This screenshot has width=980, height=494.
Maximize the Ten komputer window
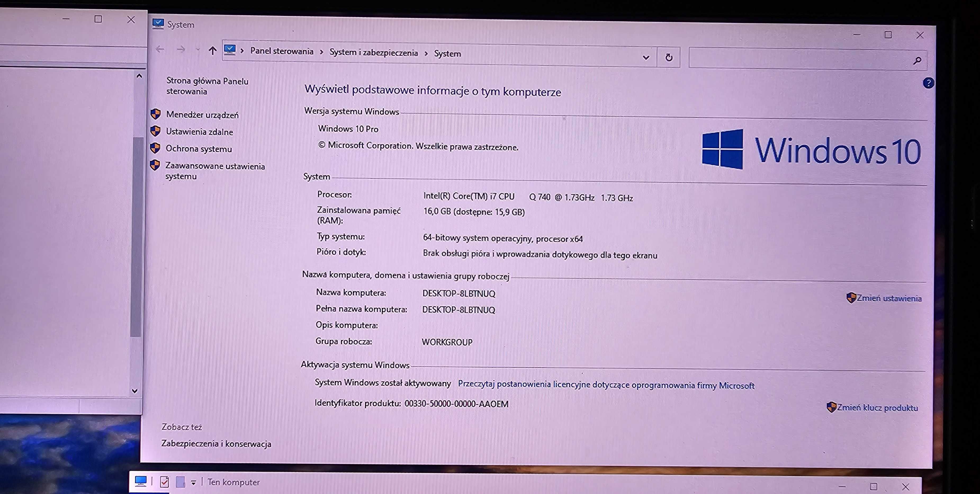[874, 486]
